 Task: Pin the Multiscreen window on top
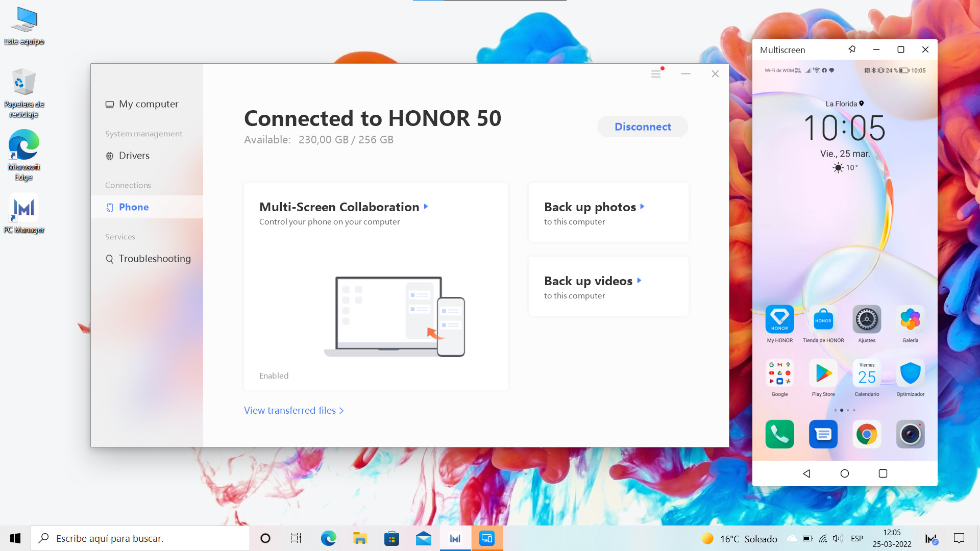click(852, 49)
